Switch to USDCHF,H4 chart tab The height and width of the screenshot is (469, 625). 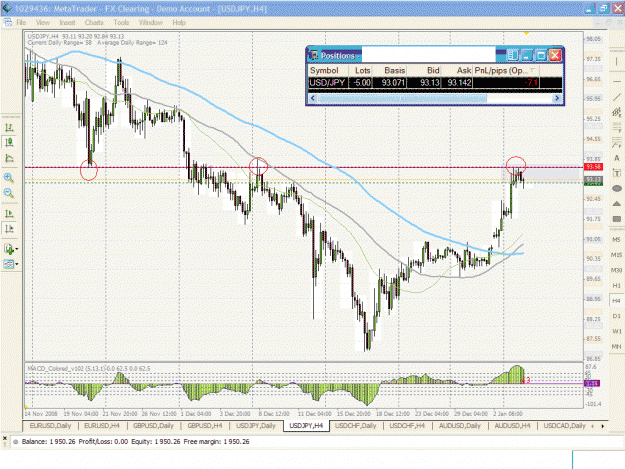[407, 426]
